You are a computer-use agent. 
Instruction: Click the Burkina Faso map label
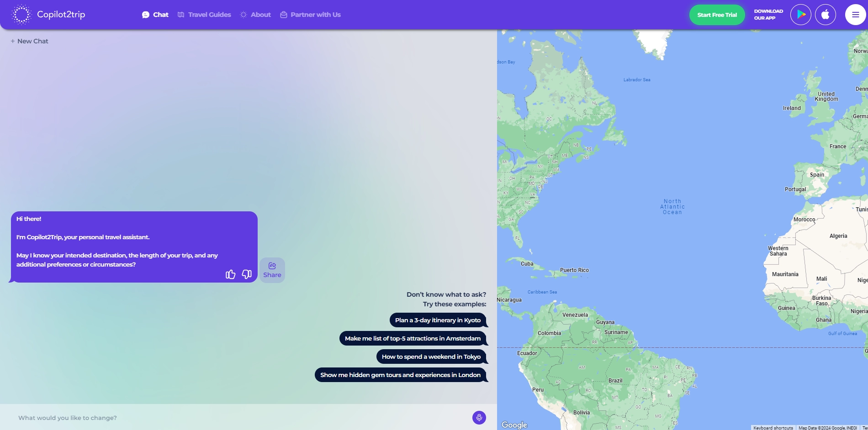coord(821,301)
